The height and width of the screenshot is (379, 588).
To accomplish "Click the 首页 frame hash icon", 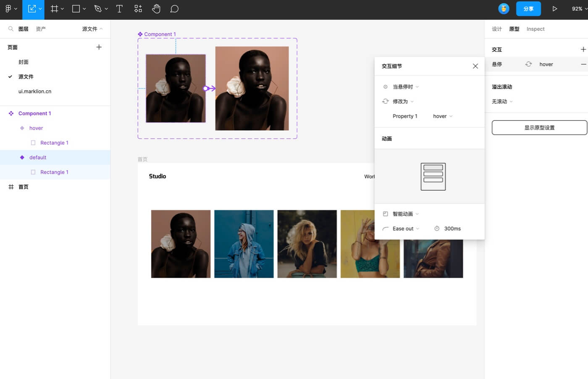I will (11, 187).
